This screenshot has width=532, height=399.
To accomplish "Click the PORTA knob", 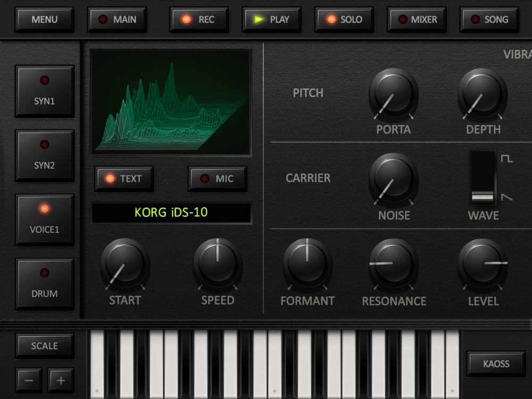I will pos(394,93).
